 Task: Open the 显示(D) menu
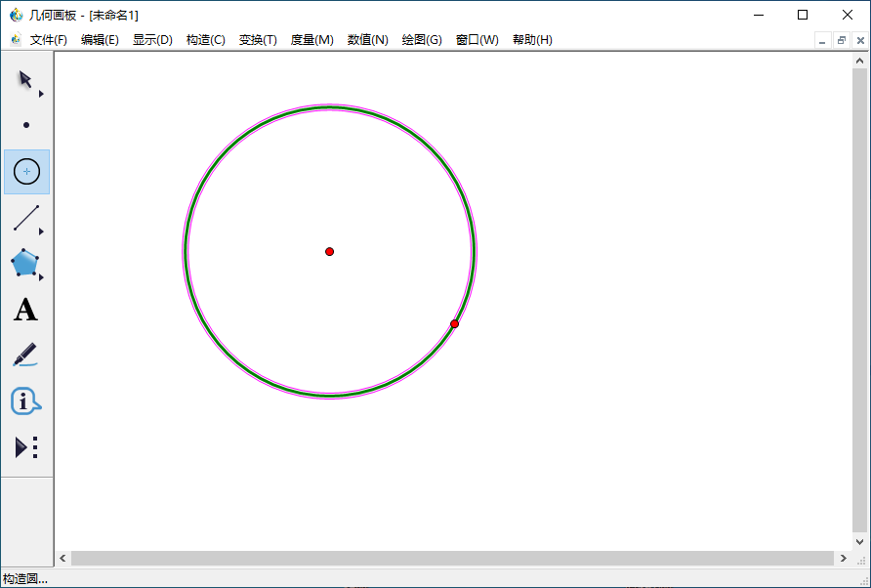[152, 40]
